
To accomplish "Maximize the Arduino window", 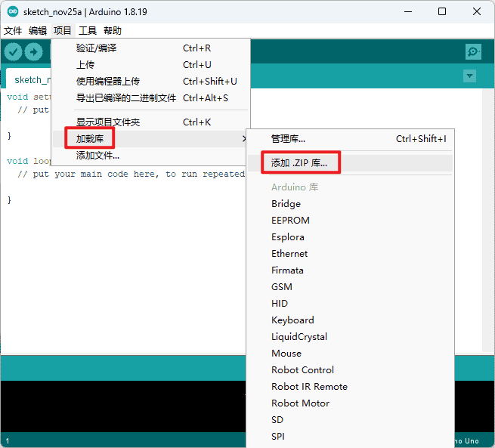I will (x=442, y=11).
